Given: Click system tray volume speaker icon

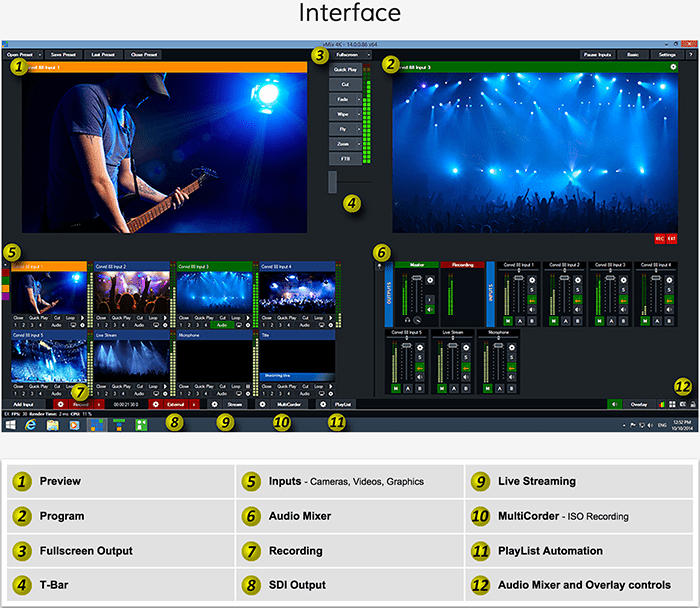Looking at the screenshot, I should (650, 425).
